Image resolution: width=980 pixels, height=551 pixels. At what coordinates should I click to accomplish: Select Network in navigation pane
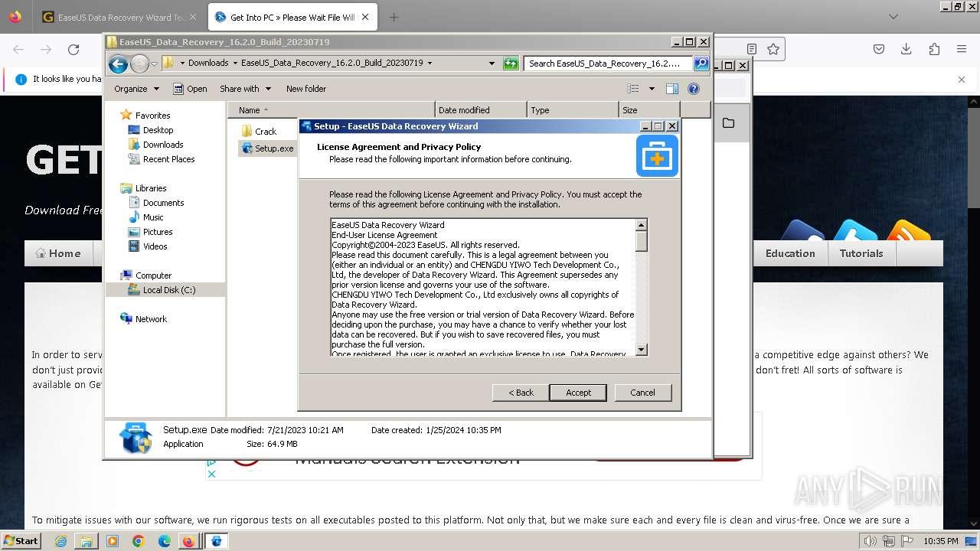144,319
